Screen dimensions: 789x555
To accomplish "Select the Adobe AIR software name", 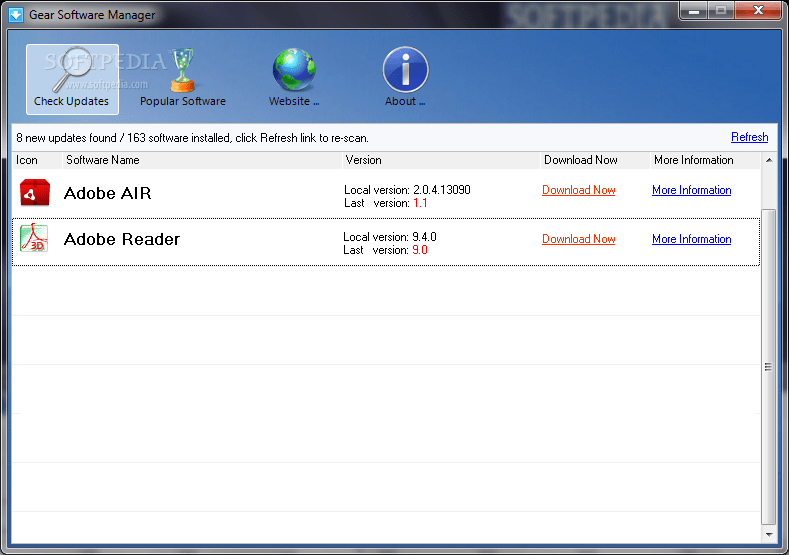I will 107,193.
